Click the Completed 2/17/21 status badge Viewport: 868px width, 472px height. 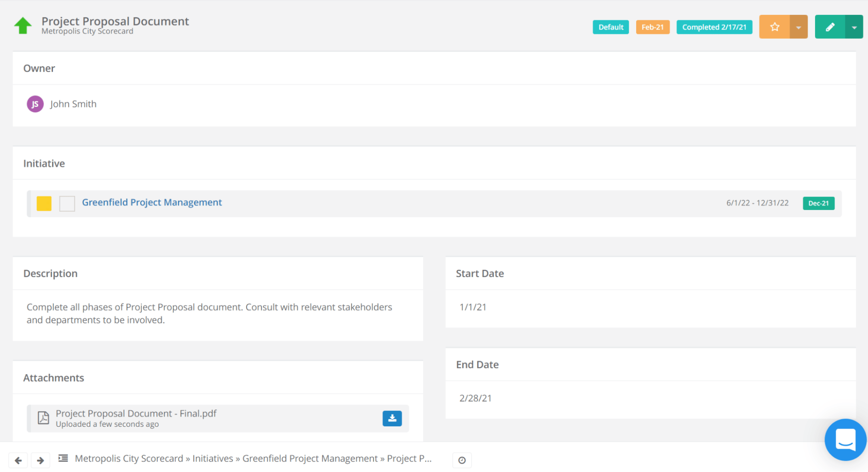tap(714, 27)
